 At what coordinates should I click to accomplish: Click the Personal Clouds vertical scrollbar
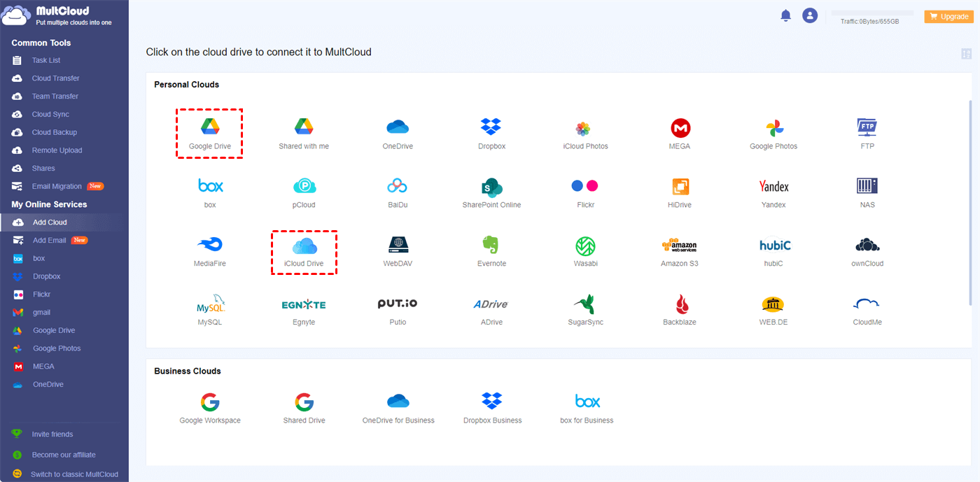970,203
